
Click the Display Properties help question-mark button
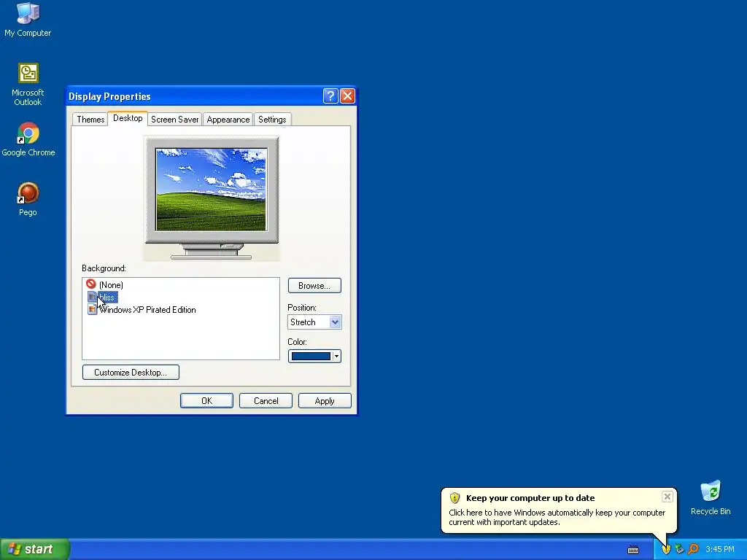point(330,96)
